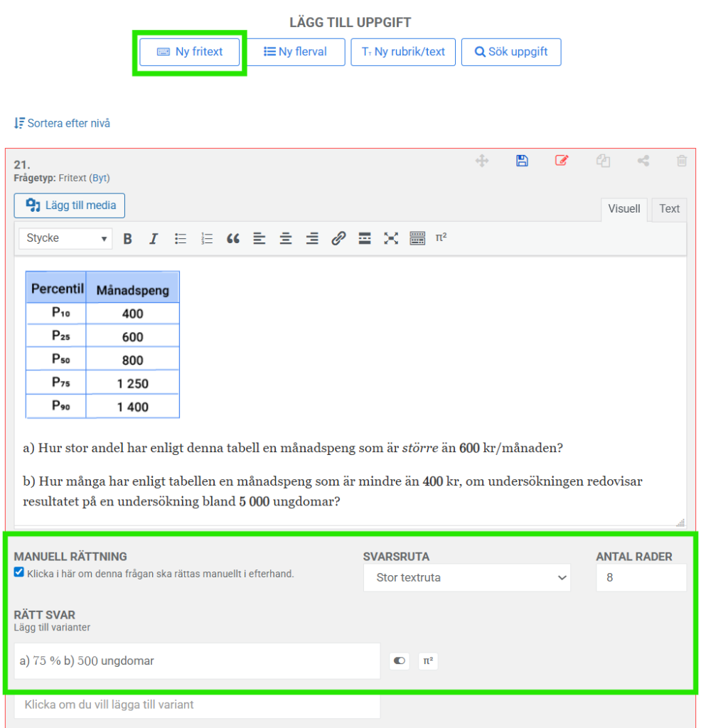Click the blue save icon for question 21
Image resolution: width=701 pixels, height=728 pixels.
pos(522,161)
